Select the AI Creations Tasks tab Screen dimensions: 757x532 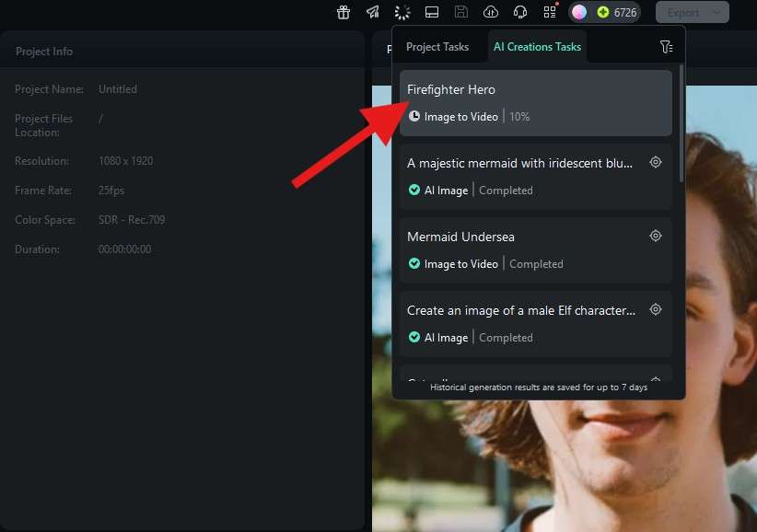click(x=537, y=47)
